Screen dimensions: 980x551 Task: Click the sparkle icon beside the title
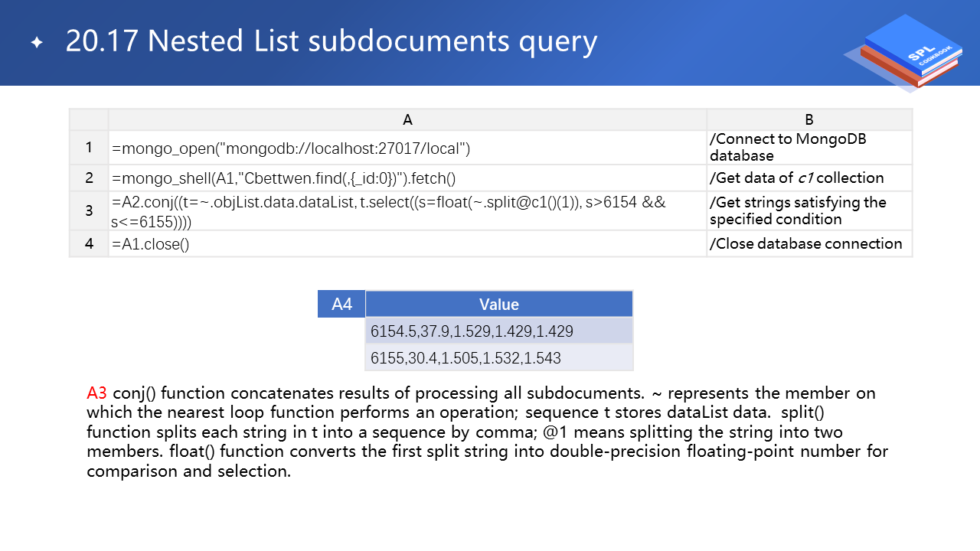37,43
